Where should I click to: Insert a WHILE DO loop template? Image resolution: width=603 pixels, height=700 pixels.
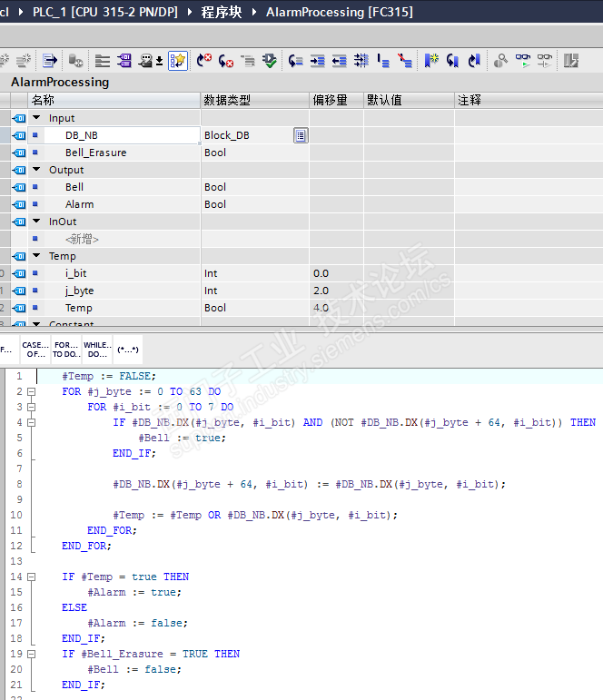[96, 350]
